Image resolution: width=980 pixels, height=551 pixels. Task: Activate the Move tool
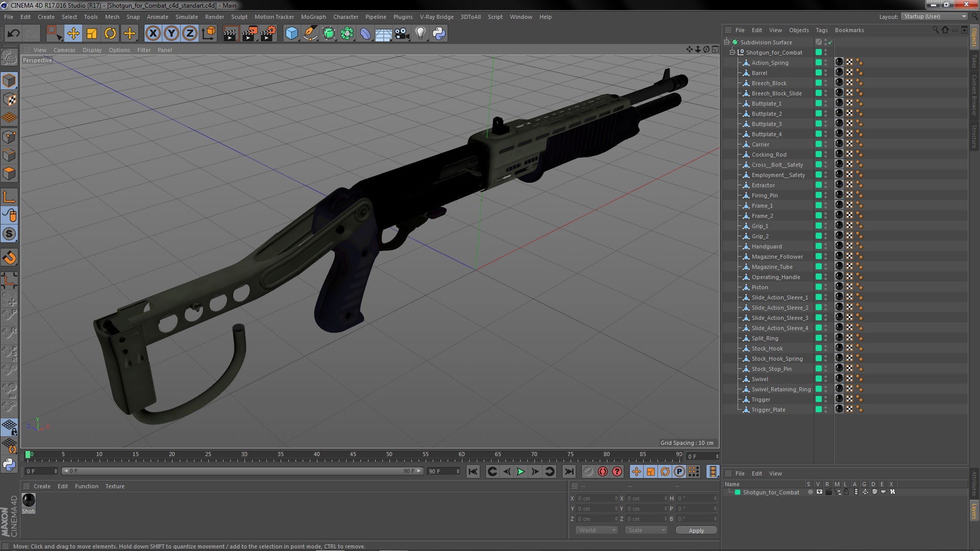pyautogui.click(x=73, y=34)
